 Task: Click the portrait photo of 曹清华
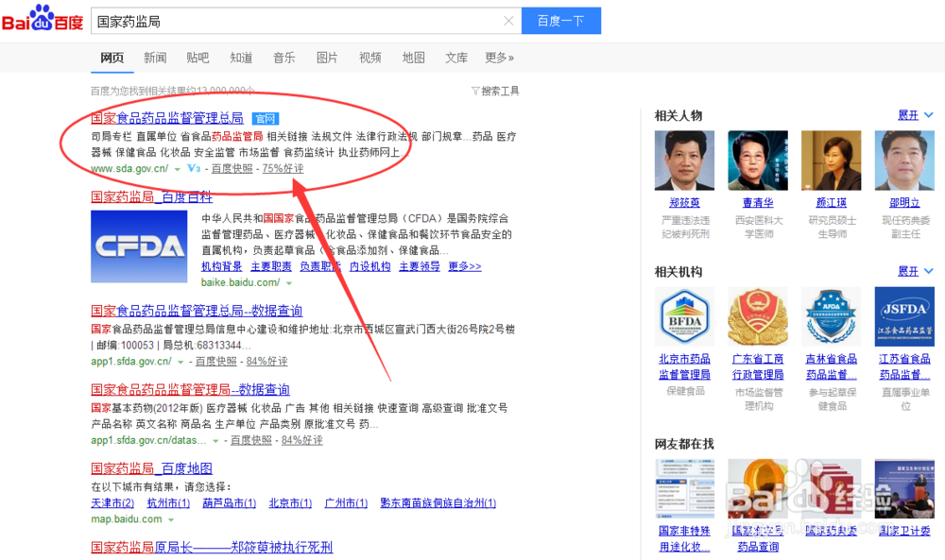[x=758, y=161]
